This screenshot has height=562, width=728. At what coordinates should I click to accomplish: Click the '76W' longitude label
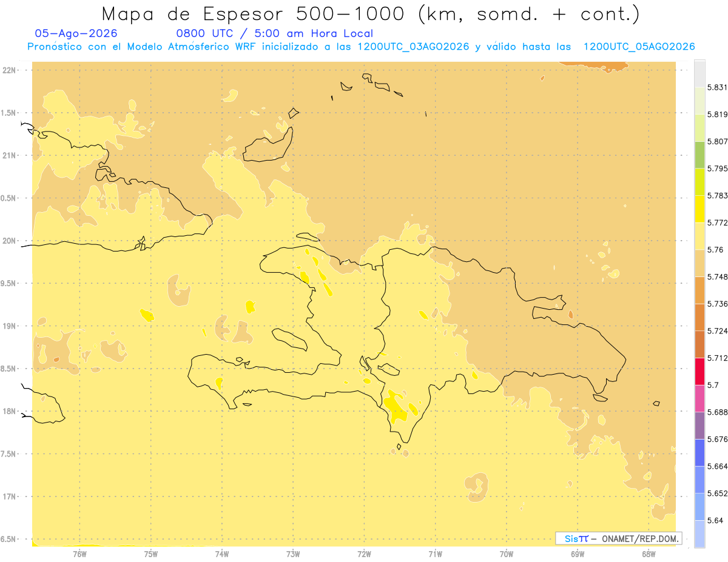pyautogui.click(x=79, y=554)
